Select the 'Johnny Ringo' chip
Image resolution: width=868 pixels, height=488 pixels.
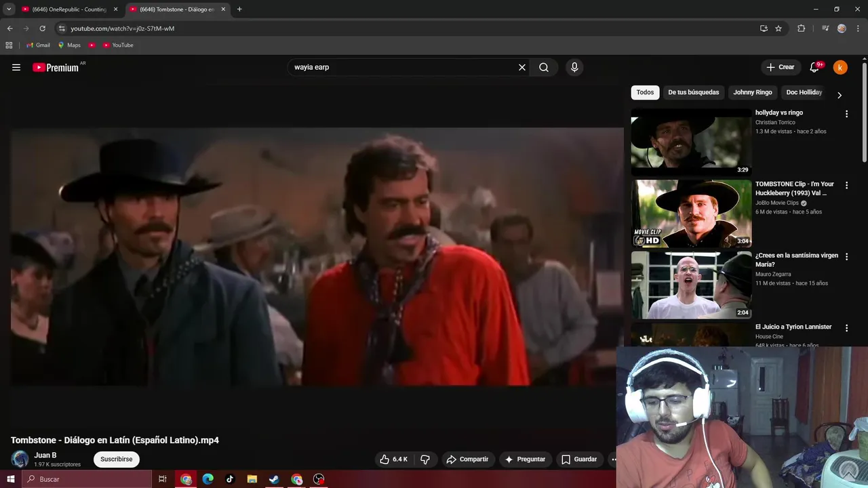tap(753, 92)
